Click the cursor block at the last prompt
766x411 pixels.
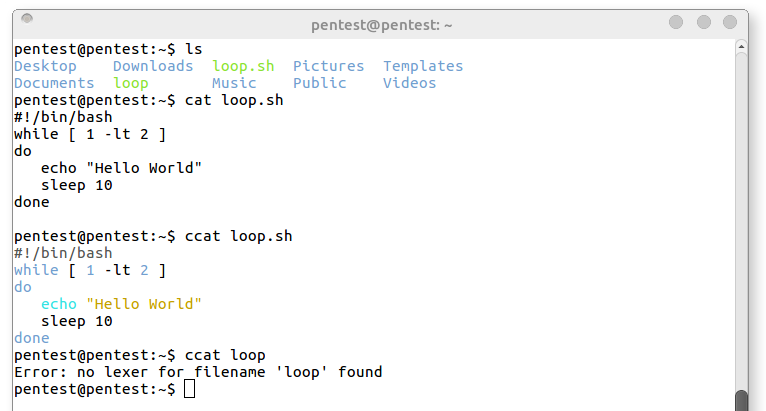tap(190, 389)
